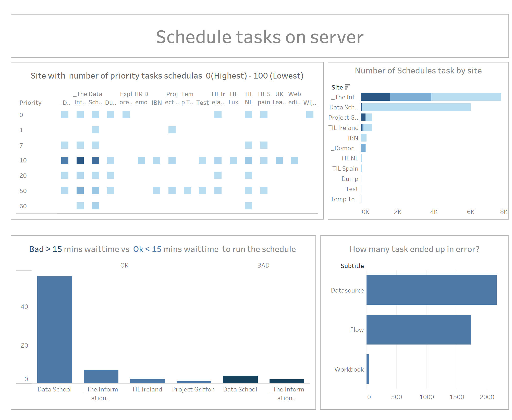Image resolution: width=512 pixels, height=420 pixels.
Task: Click the TIL Ireland row label
Action: pyautogui.click(x=343, y=128)
